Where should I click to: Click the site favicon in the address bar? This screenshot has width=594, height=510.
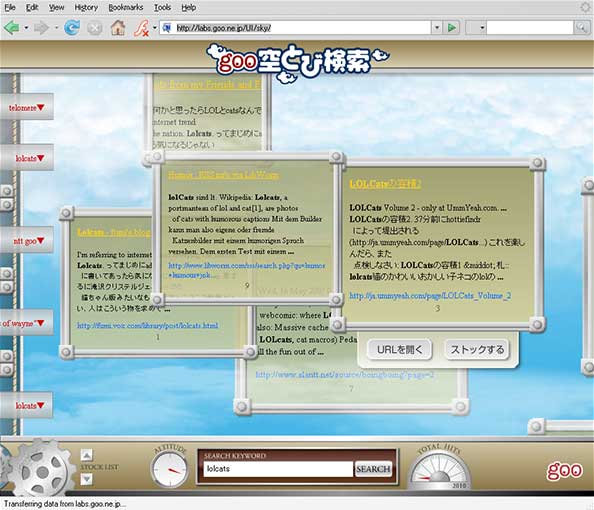pos(167,28)
